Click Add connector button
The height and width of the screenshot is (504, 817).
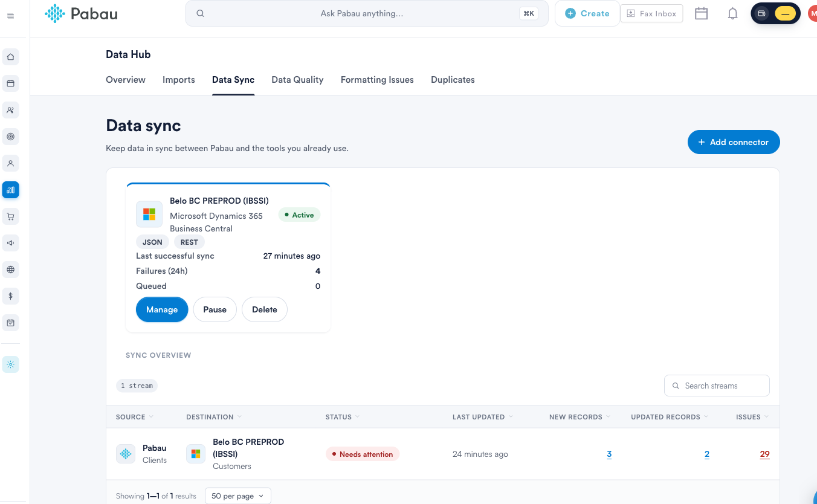pyautogui.click(x=734, y=142)
